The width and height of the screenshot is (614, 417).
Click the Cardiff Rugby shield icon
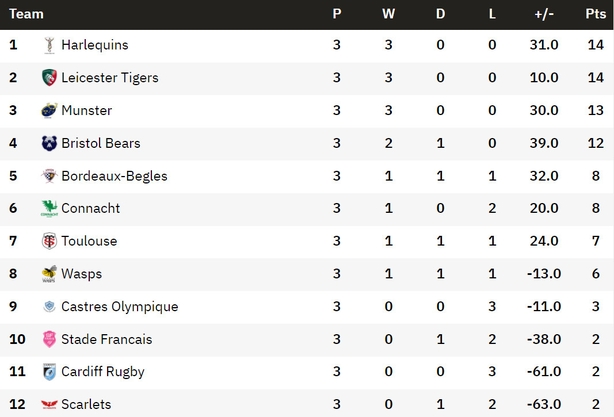click(49, 372)
